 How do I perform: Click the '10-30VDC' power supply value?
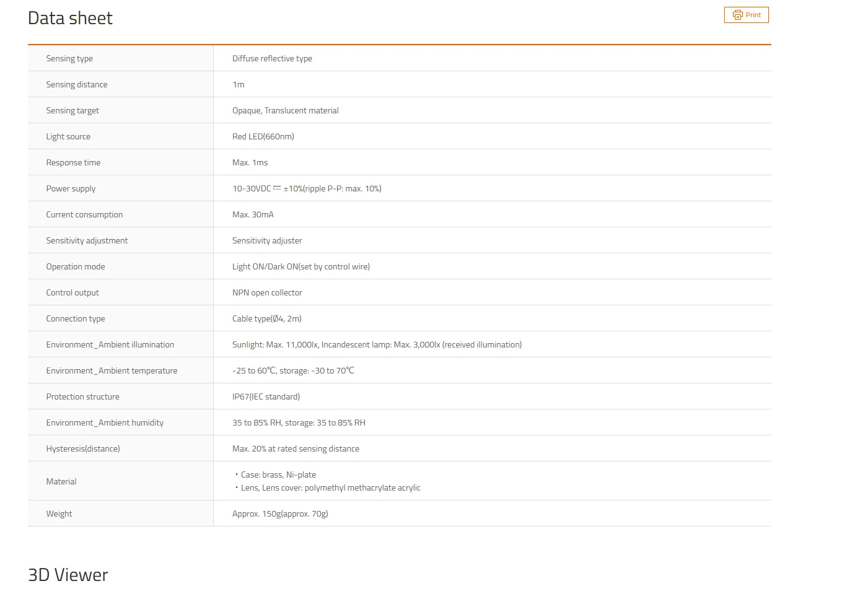coord(307,189)
